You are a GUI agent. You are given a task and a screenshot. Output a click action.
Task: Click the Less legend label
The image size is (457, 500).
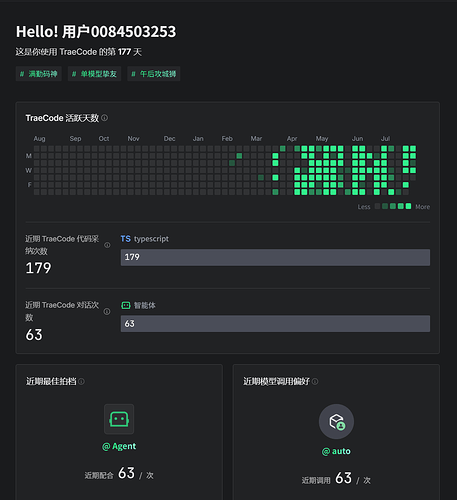click(x=364, y=207)
